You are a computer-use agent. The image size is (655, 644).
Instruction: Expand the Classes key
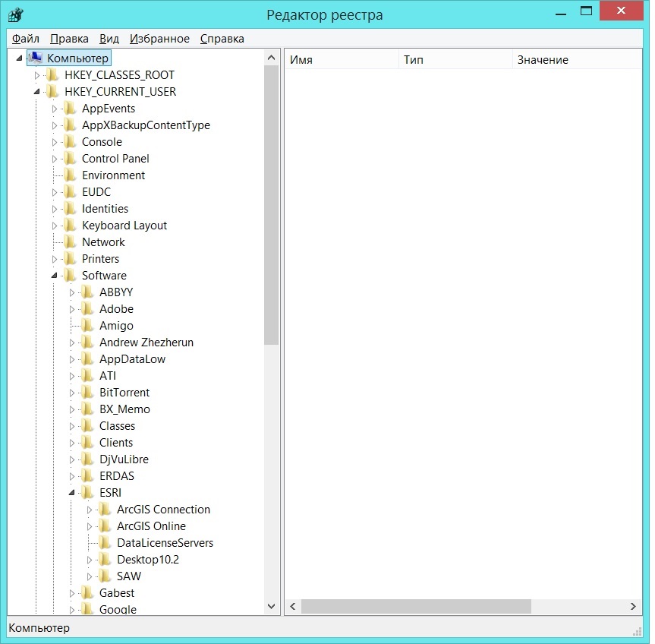point(72,426)
